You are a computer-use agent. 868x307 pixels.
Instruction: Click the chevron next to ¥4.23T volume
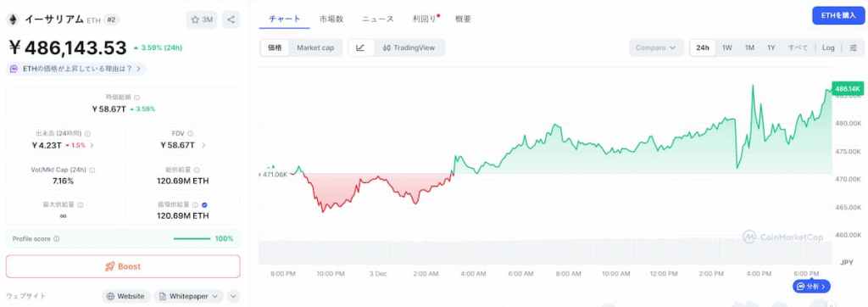pos(92,145)
